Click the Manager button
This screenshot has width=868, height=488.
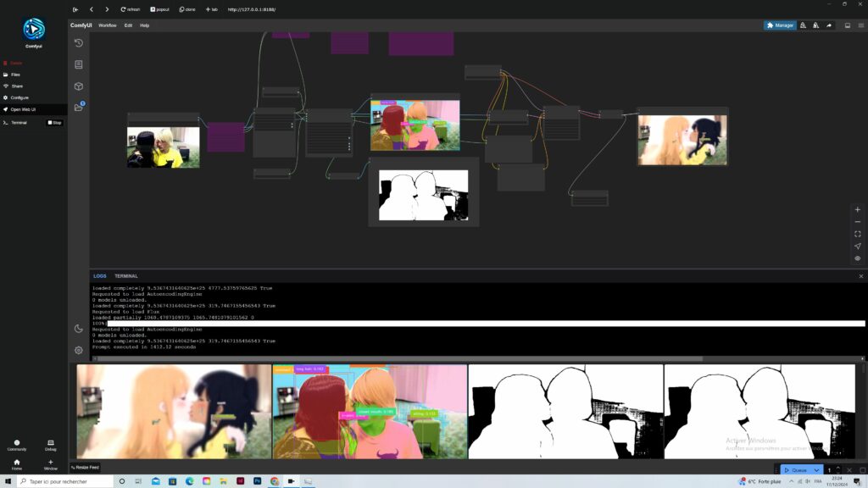(780, 25)
